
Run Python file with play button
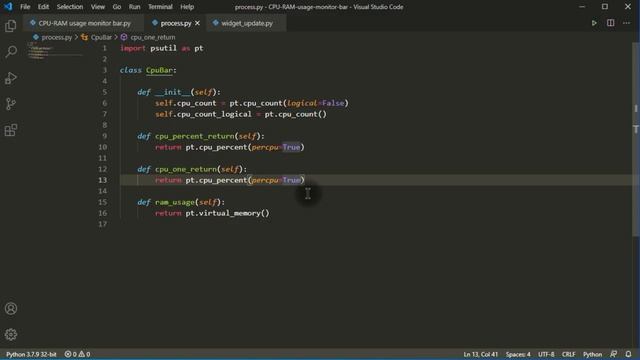pyautogui.click(x=594, y=23)
